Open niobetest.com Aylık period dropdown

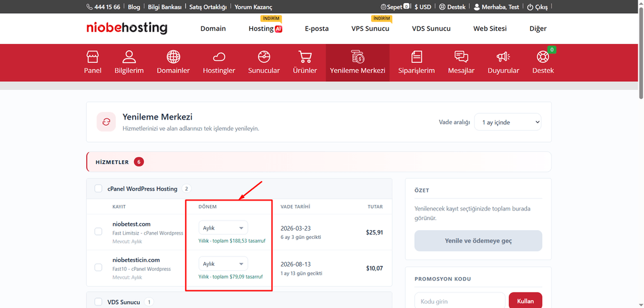[x=223, y=228]
